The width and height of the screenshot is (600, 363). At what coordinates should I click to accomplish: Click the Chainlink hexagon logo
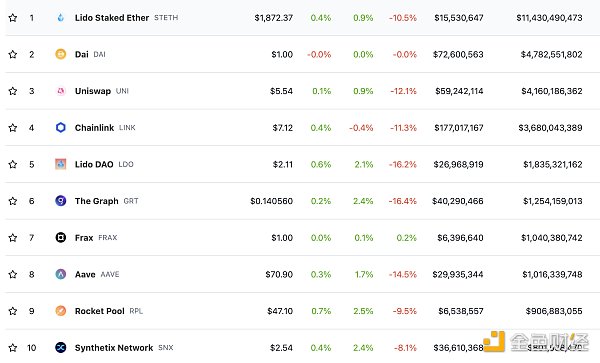pyautogui.click(x=60, y=127)
